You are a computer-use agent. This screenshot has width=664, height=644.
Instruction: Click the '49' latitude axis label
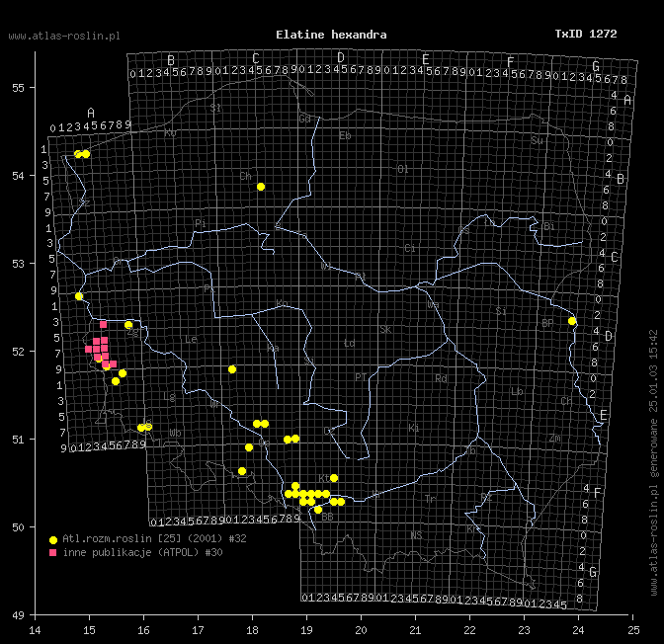(x=18, y=615)
